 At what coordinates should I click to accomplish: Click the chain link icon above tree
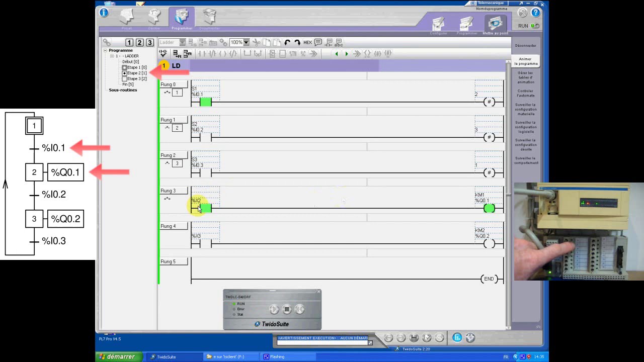click(x=107, y=43)
